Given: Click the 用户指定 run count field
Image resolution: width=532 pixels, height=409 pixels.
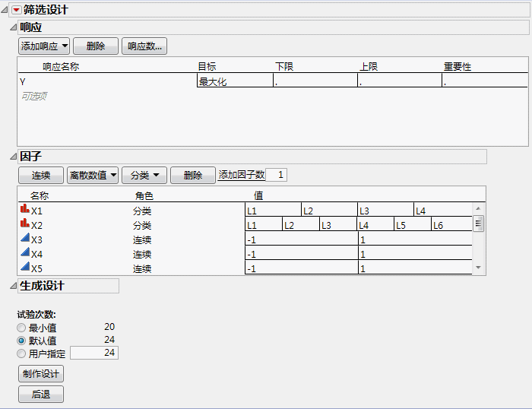Looking at the screenshot, I should pos(94,353).
